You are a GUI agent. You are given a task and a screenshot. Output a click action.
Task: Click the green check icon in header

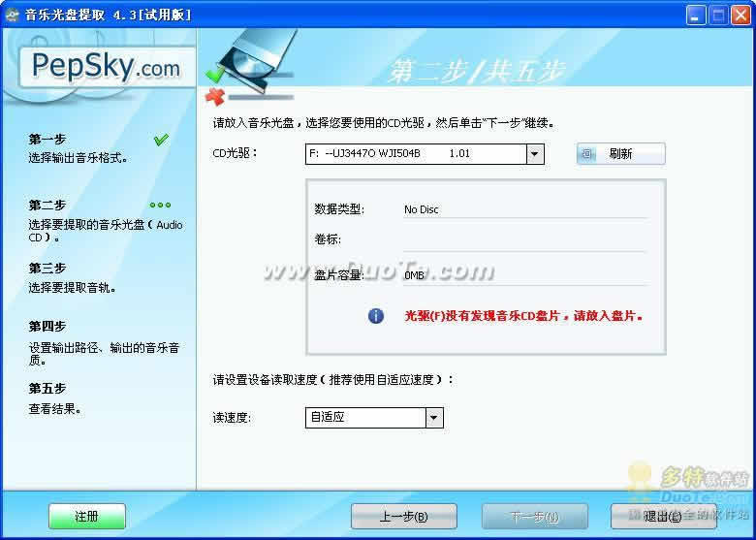click(x=214, y=74)
